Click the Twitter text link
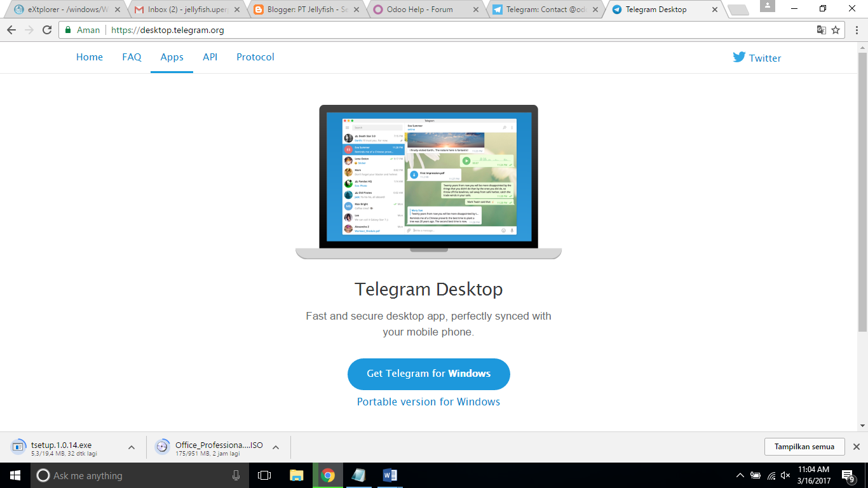This screenshot has height=488, width=868. coord(765,58)
